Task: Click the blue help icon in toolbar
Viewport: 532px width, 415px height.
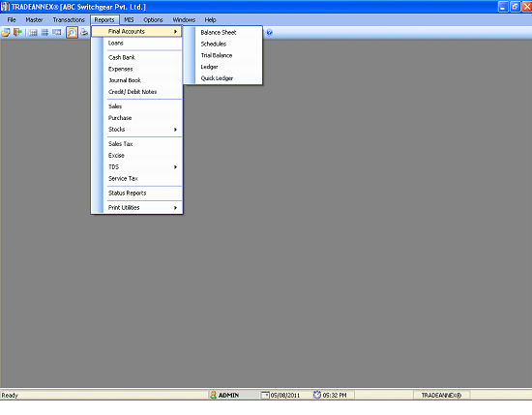Action: [x=270, y=33]
